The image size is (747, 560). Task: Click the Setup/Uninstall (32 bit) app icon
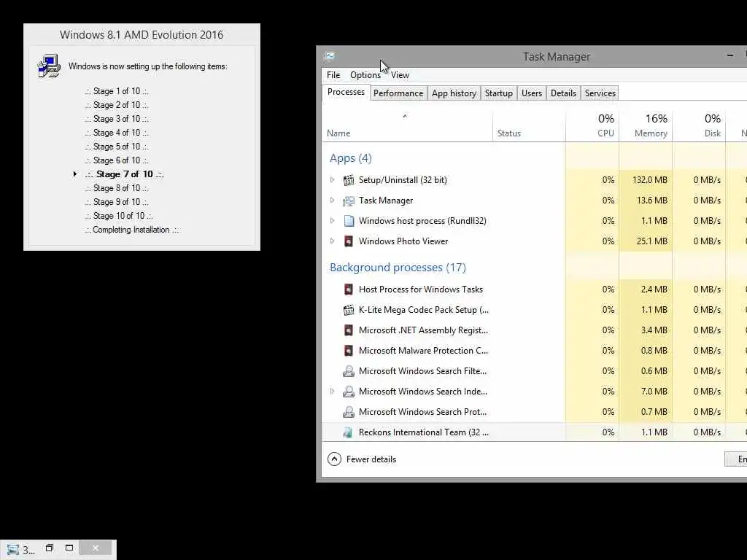[349, 180]
